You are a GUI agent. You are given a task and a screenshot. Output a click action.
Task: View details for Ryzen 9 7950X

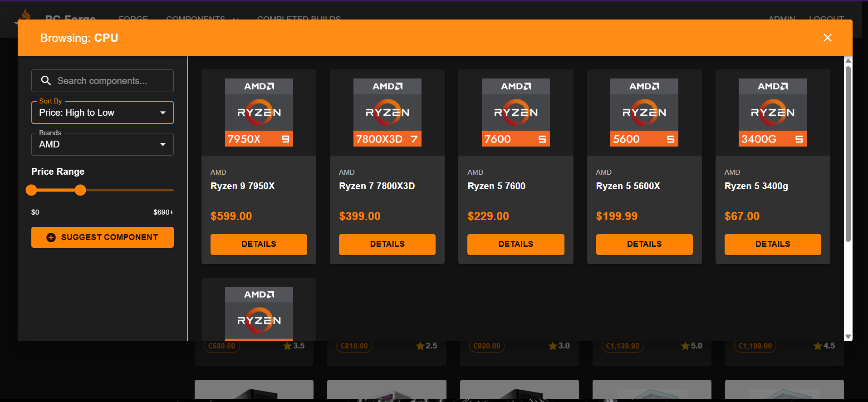pos(259,244)
